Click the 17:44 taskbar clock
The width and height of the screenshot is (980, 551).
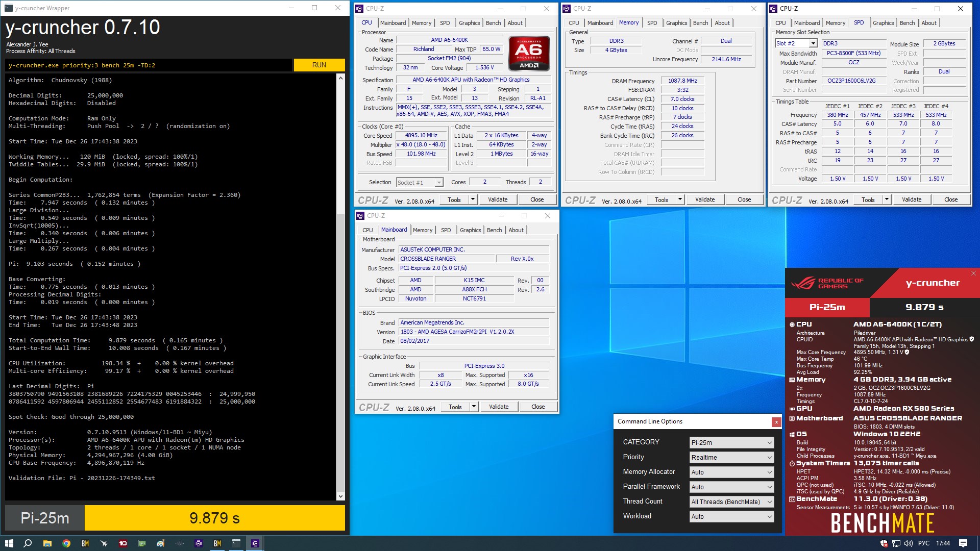943,543
